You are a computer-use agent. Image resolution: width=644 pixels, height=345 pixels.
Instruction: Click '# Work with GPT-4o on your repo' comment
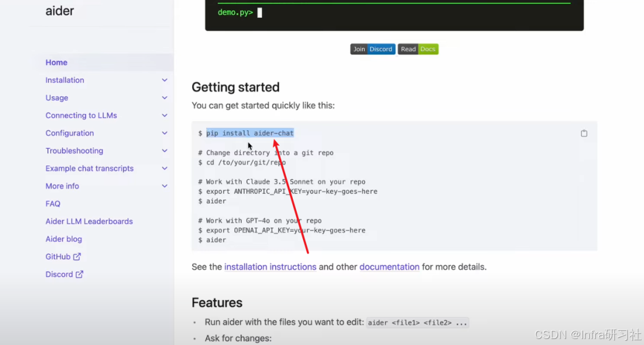[259, 221]
